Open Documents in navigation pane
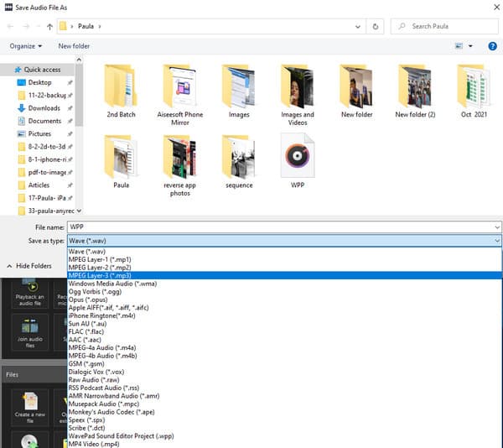 44,121
